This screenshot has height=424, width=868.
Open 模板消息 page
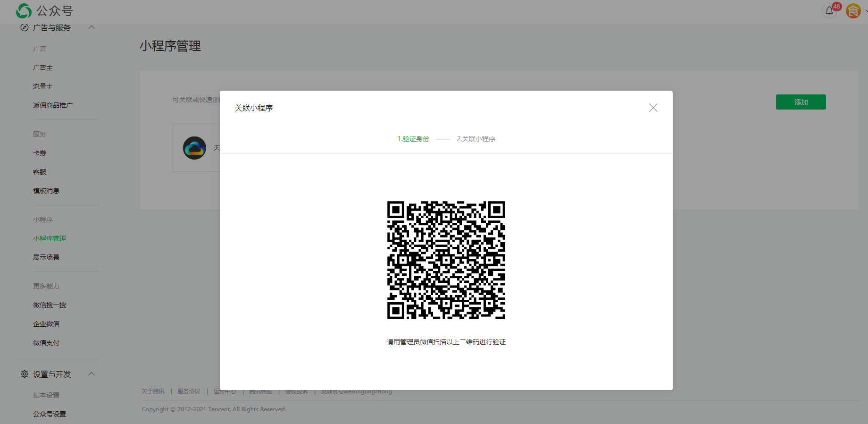(x=46, y=191)
